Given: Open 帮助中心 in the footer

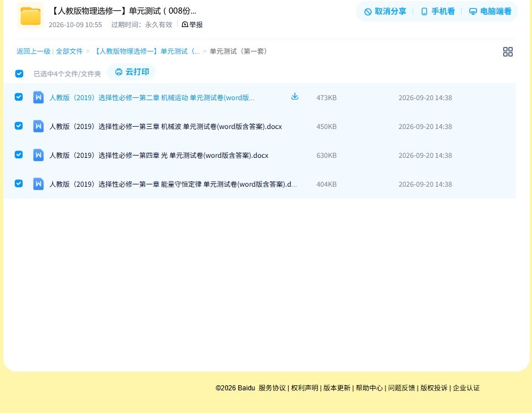Looking at the screenshot, I should click(x=369, y=388).
